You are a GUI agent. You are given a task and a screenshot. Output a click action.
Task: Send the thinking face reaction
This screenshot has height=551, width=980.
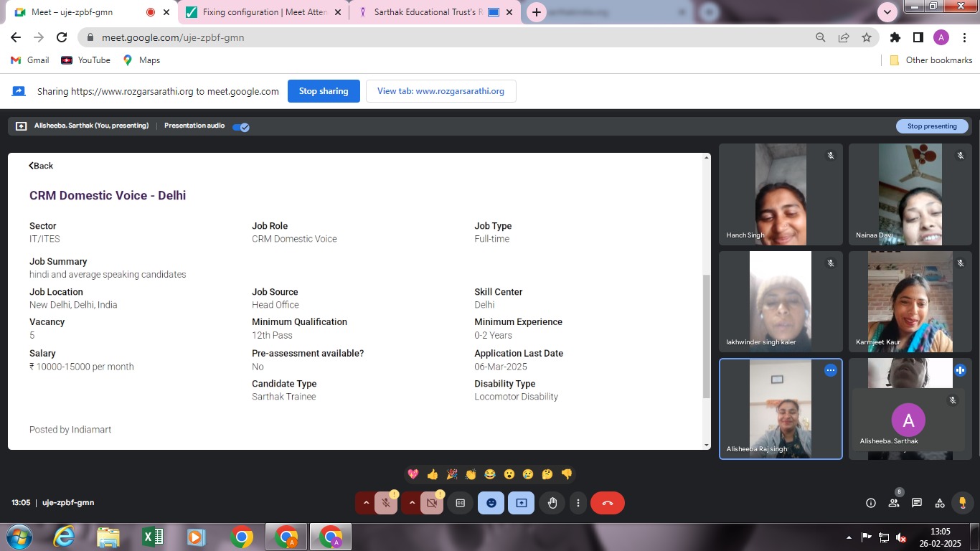coord(547,474)
